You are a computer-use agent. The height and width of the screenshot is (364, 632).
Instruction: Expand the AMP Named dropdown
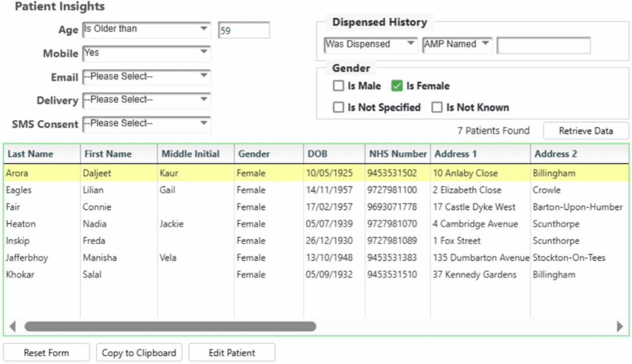(457, 44)
